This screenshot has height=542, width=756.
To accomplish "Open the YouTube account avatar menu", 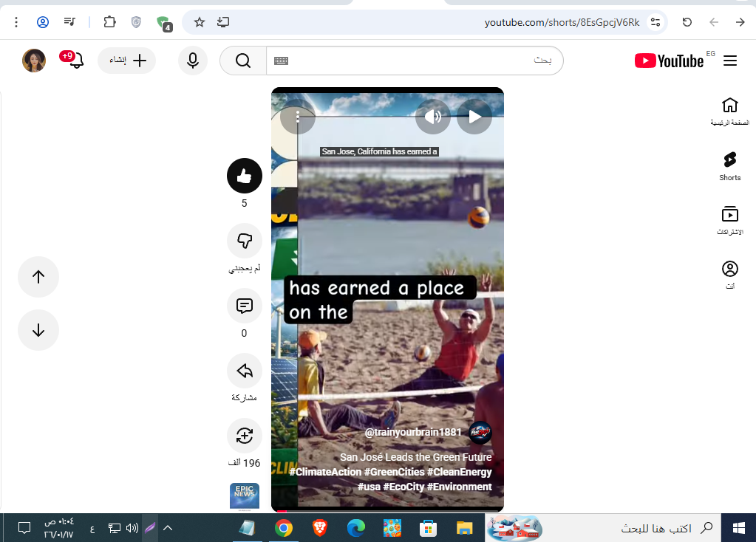I will click(34, 61).
